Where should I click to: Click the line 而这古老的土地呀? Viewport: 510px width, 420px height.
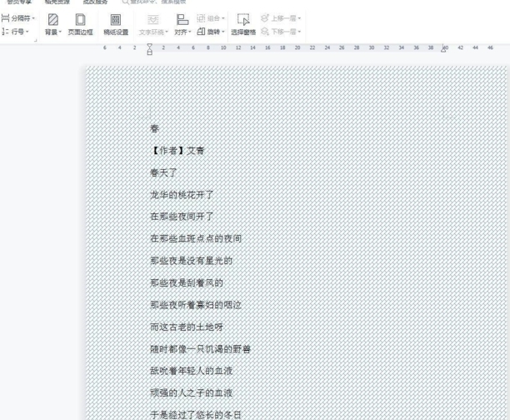click(x=187, y=327)
